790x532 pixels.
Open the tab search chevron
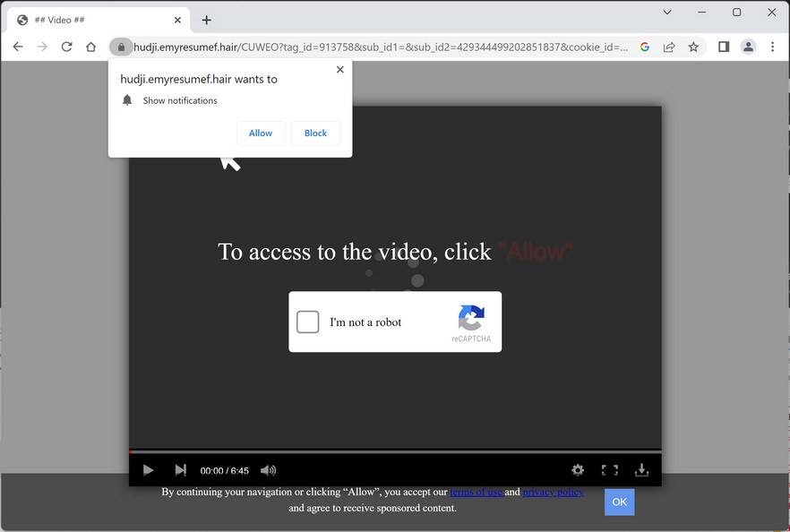pyautogui.click(x=667, y=13)
